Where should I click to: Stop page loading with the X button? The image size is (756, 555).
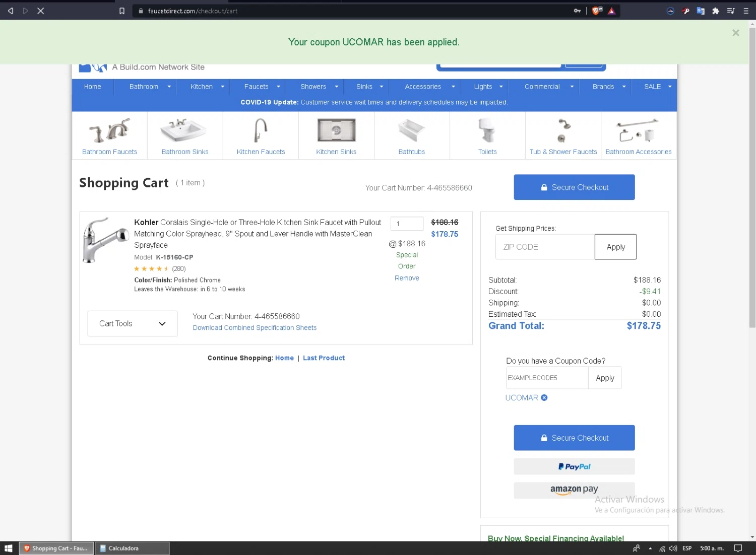[x=41, y=11]
